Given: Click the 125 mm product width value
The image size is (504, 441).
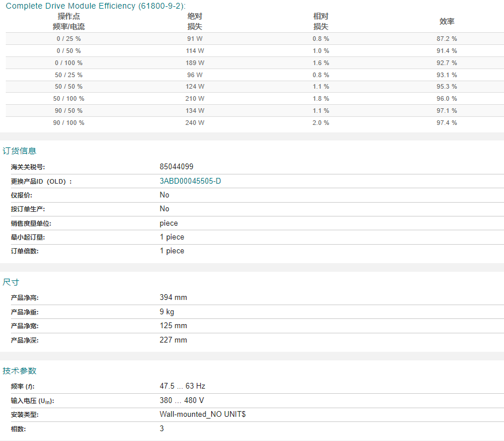Looking at the screenshot, I should tap(173, 325).
